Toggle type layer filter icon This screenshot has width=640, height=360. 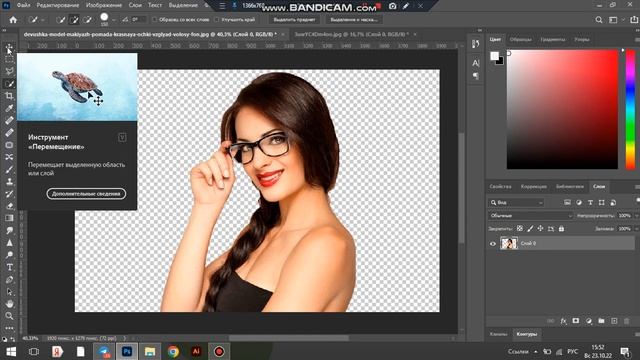[590, 202]
